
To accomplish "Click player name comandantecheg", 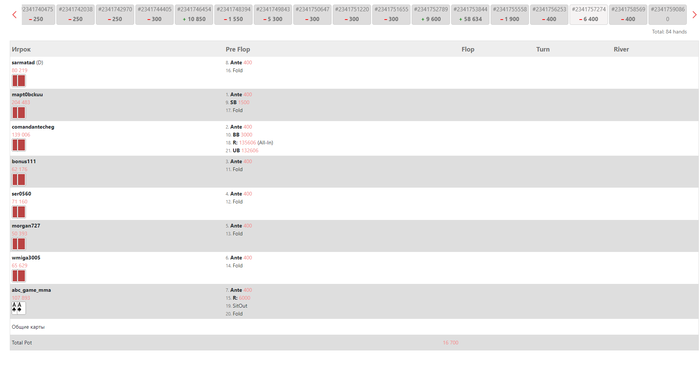I will point(33,127).
